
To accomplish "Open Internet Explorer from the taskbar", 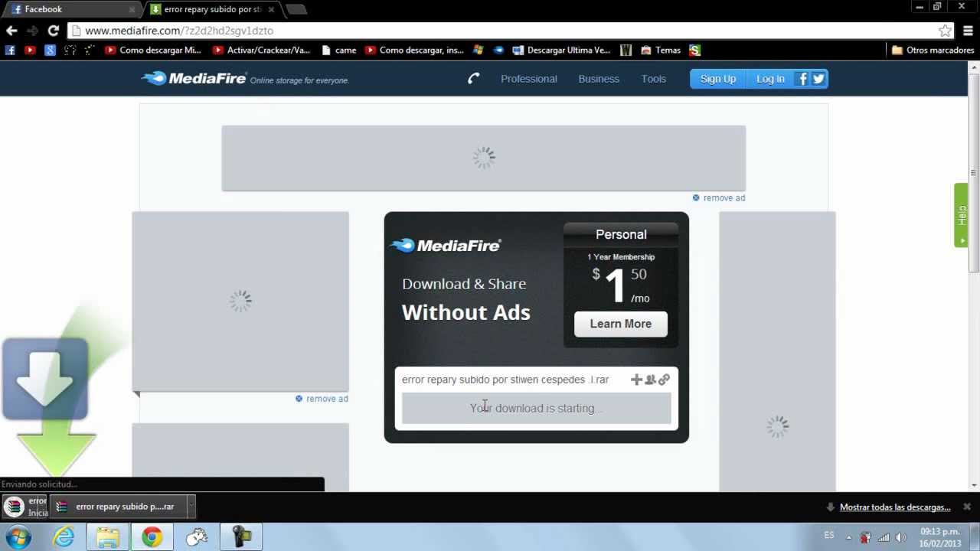I will pos(64,537).
